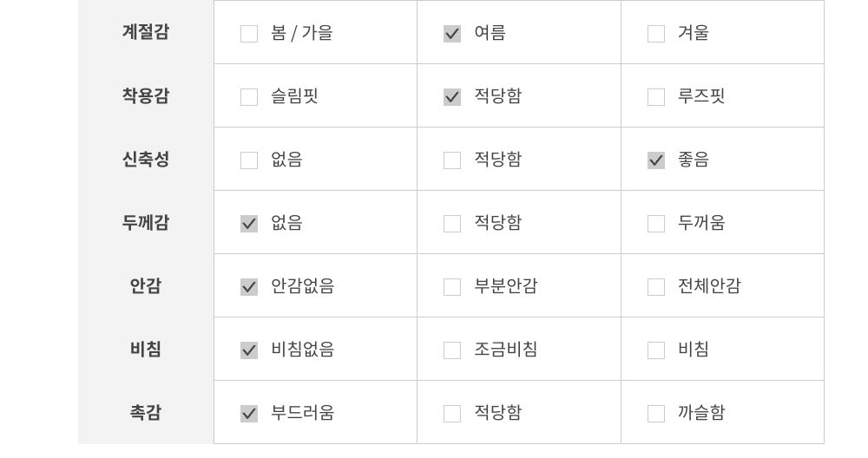Tick the 두꺼움 thickness checkbox
Viewport: 868px width, 458px height.
point(656,224)
